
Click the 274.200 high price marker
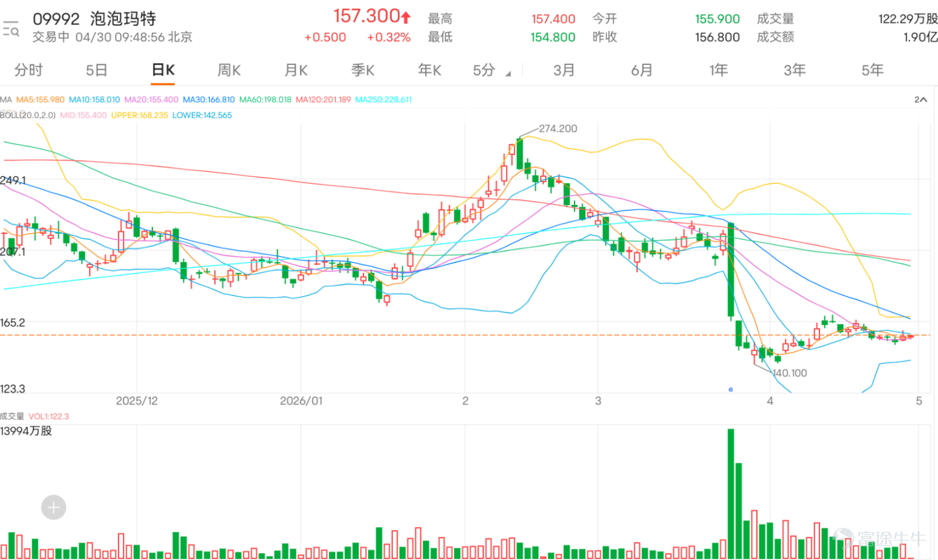tap(558, 128)
